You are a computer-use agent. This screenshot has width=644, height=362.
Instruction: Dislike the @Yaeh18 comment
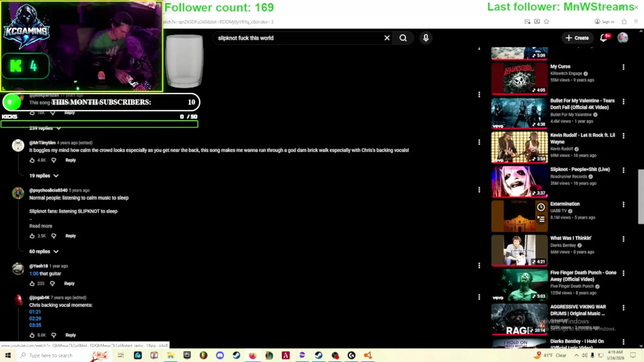point(52,284)
